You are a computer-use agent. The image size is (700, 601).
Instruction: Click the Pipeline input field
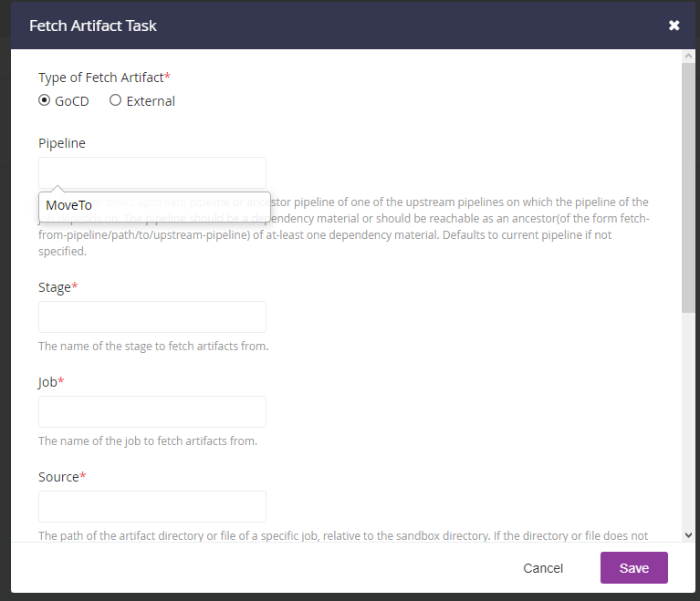152,172
